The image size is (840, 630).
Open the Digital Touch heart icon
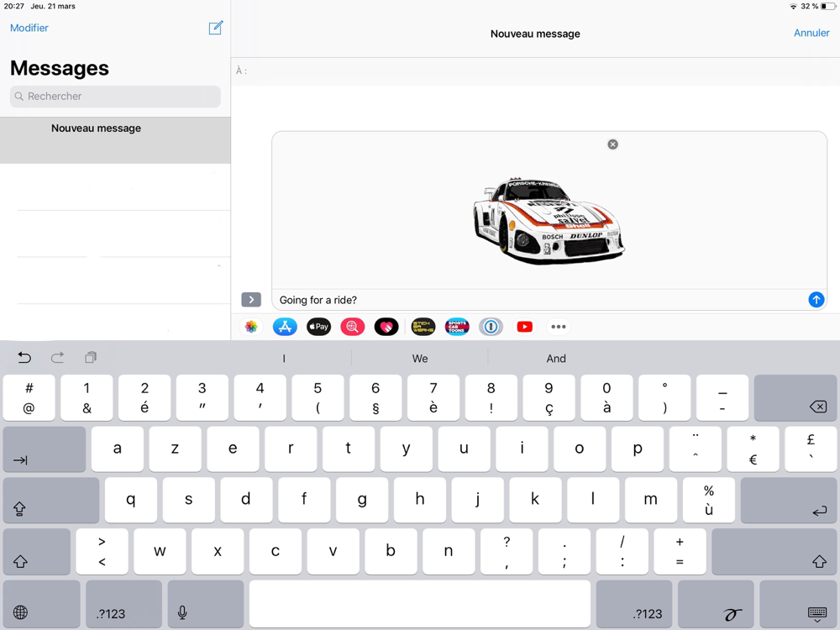[x=386, y=327]
